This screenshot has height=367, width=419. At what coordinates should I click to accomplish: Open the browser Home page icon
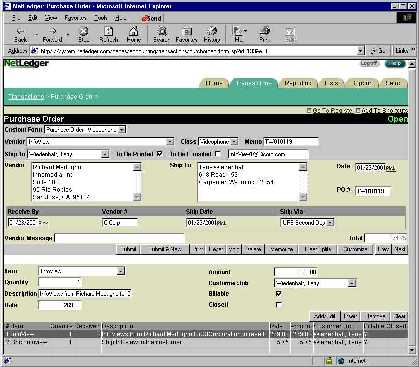(134, 34)
